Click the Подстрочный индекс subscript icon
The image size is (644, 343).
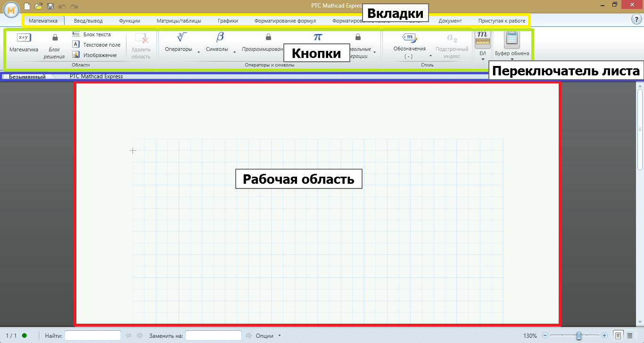(x=452, y=38)
